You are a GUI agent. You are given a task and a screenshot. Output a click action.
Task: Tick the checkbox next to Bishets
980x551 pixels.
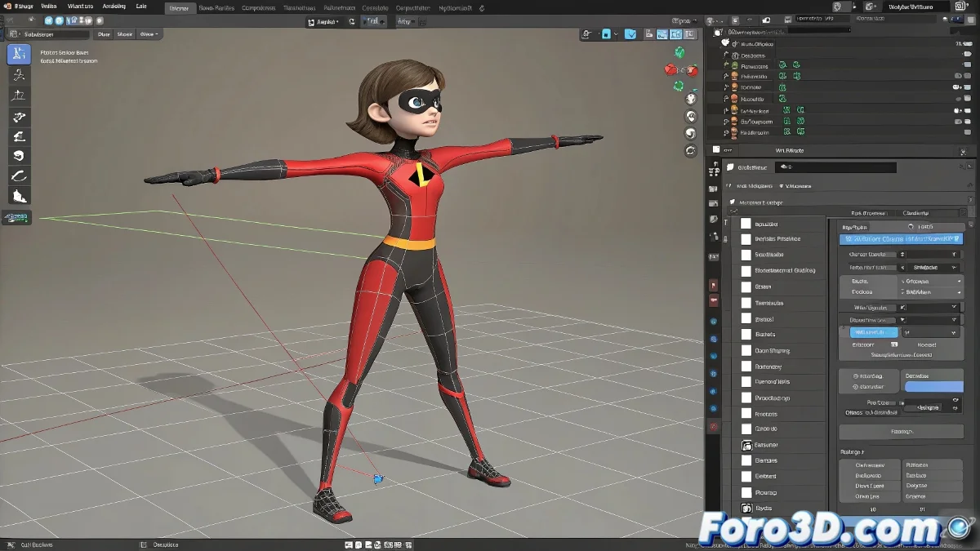point(746,334)
